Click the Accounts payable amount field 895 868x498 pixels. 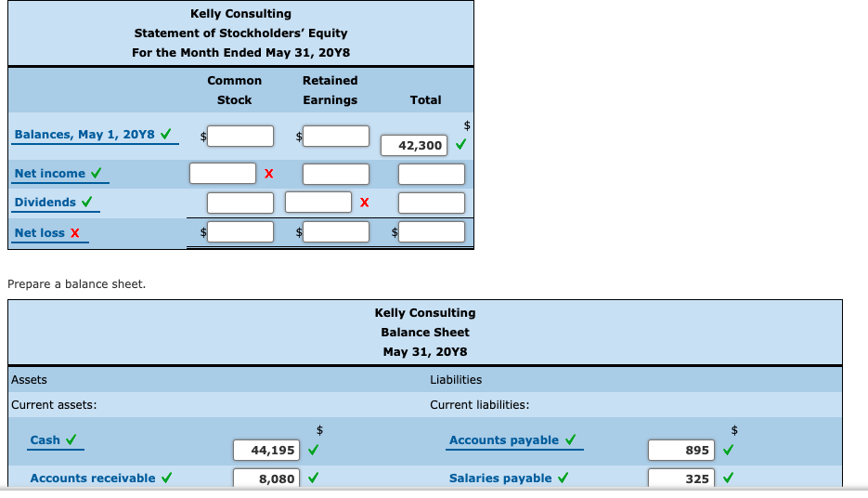click(681, 450)
